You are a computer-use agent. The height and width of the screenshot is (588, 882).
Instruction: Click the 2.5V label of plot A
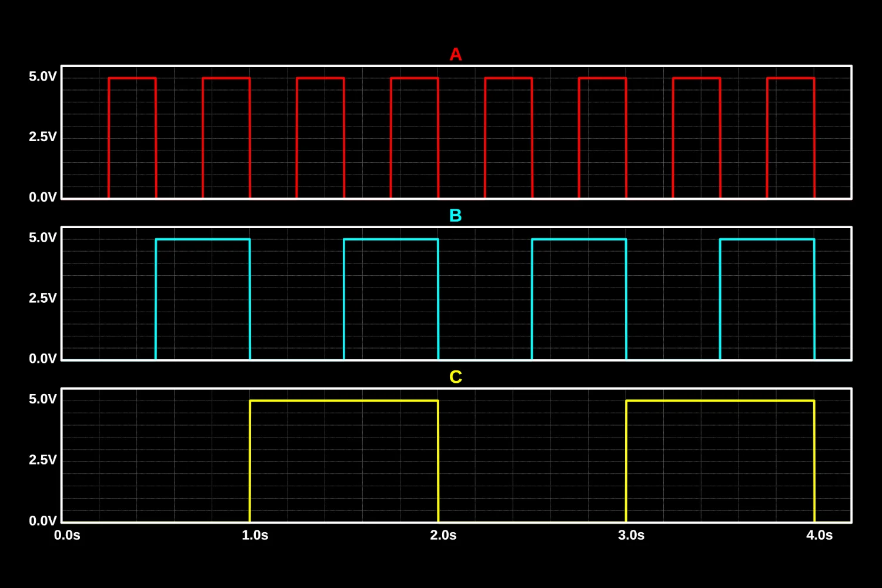click(x=43, y=137)
